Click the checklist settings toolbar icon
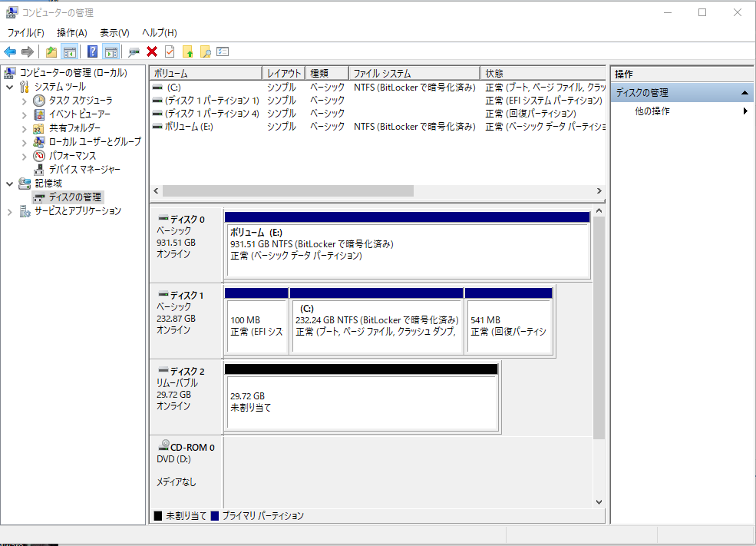The width and height of the screenshot is (756, 546). coord(223,51)
